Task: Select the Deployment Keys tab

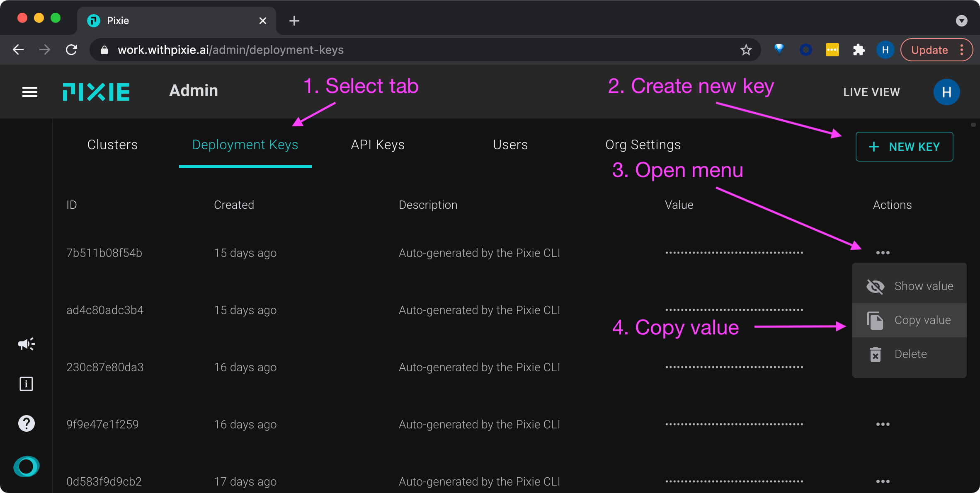Action: pos(245,145)
